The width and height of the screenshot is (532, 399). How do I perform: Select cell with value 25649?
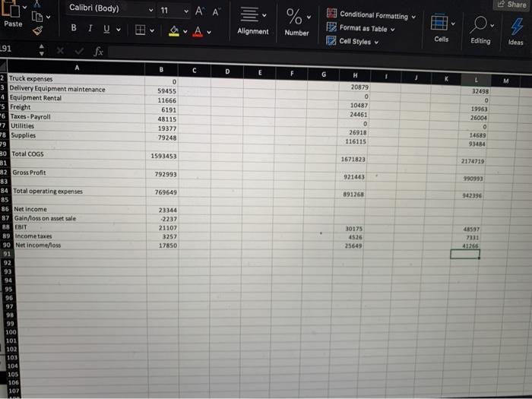(348, 245)
